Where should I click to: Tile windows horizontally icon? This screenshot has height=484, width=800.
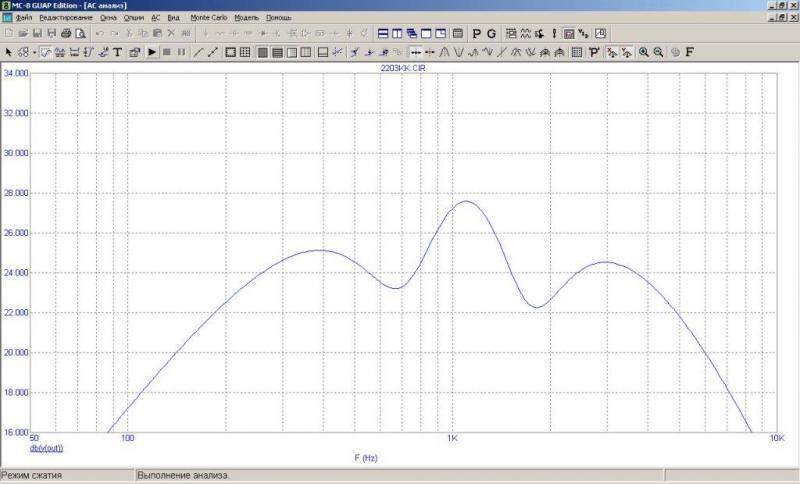[383, 34]
